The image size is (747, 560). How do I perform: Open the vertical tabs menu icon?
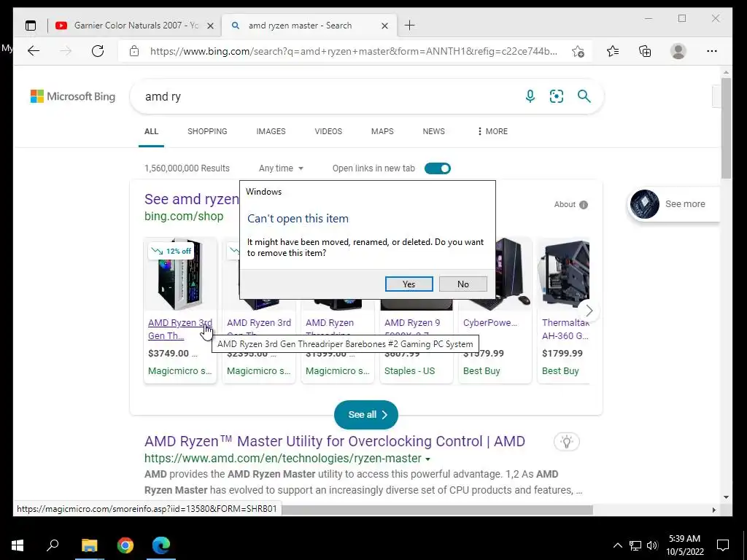pos(31,26)
